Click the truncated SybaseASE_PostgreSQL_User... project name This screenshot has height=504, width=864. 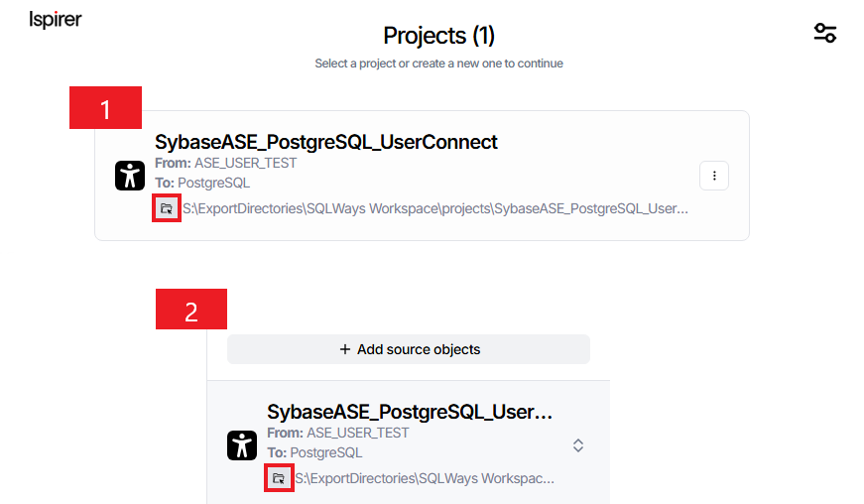tap(410, 412)
